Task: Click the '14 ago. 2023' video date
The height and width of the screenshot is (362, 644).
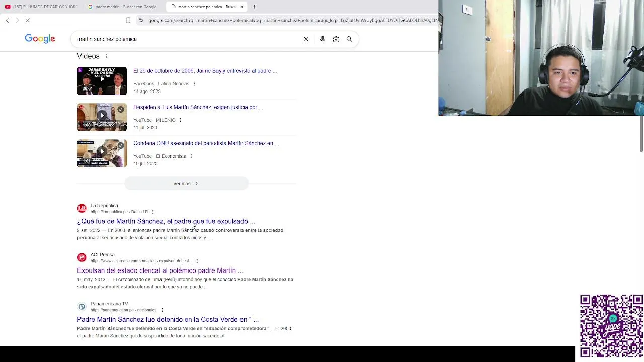Action: [147, 92]
